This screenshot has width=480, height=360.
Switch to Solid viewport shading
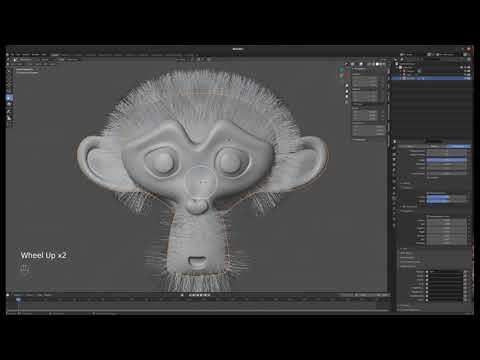(x=377, y=64)
